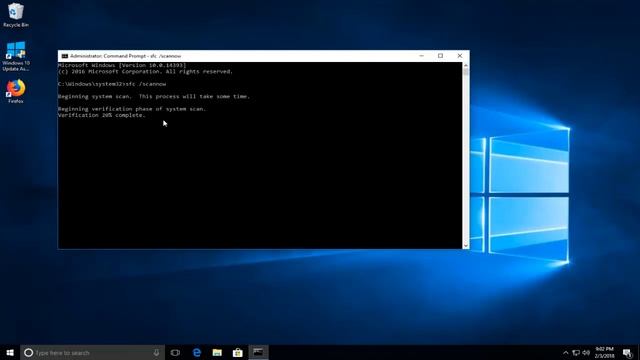Image resolution: width=640 pixels, height=360 pixels.
Task: Open the network status tray icon
Action: click(576, 353)
